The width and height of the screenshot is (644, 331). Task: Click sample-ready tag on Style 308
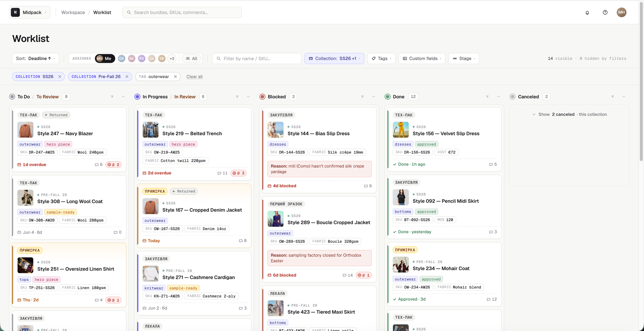click(x=61, y=212)
